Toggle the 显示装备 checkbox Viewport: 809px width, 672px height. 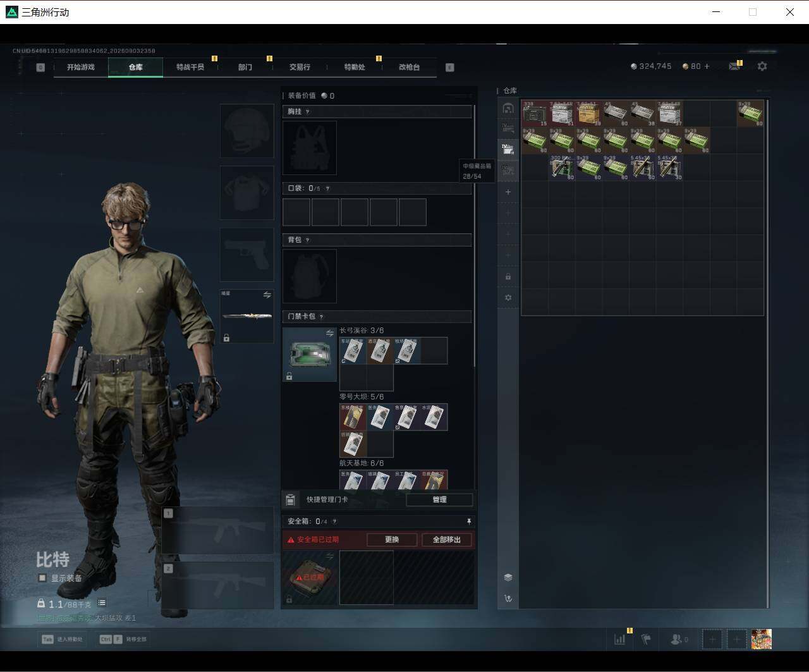(x=42, y=578)
